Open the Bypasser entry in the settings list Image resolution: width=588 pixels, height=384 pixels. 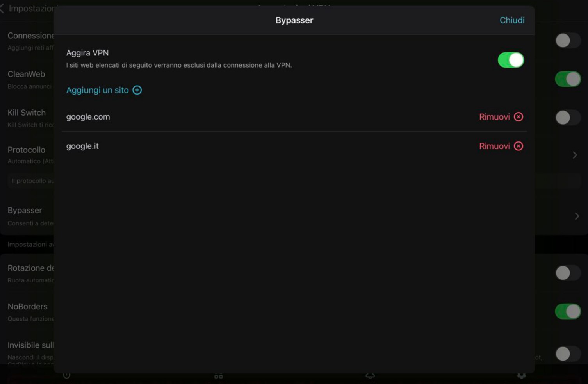[x=25, y=210]
